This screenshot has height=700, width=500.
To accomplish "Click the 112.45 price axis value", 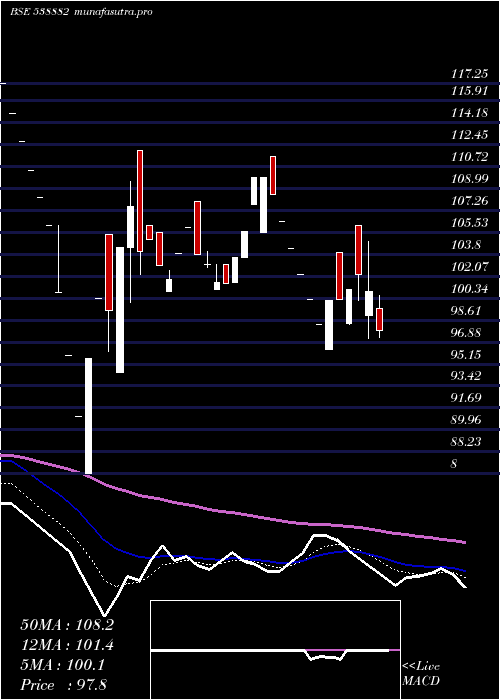I will click(469, 135).
